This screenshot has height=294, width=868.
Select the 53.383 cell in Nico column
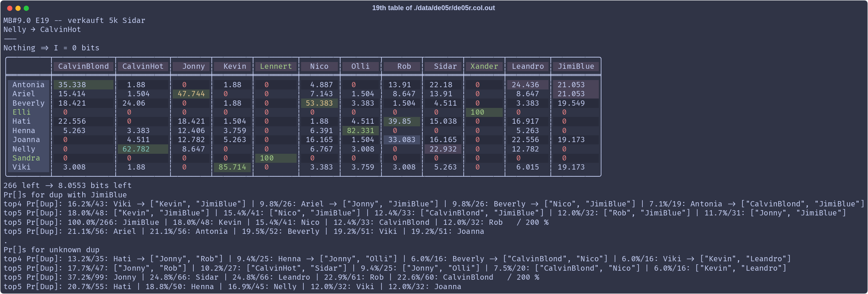[x=319, y=103]
